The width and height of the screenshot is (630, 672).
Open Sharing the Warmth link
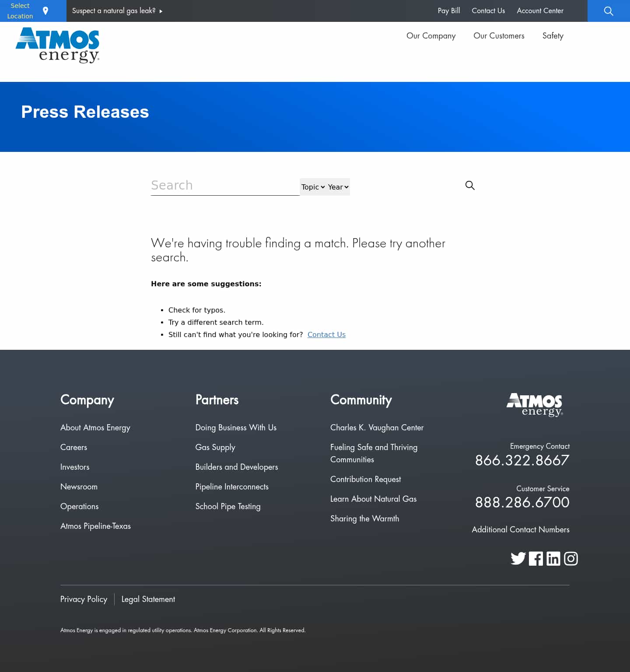[x=365, y=519]
